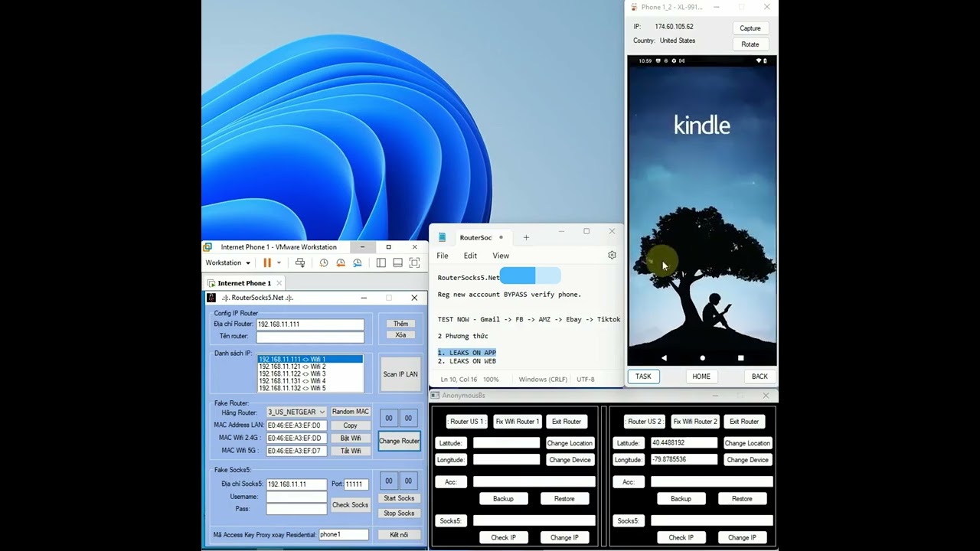The height and width of the screenshot is (551, 980).
Task: Click the Router US 1 button
Action: [466, 422]
